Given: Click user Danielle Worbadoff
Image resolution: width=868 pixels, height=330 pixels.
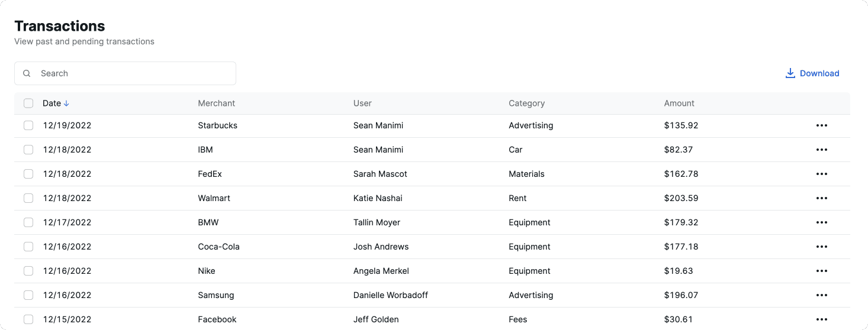Looking at the screenshot, I should [x=391, y=295].
